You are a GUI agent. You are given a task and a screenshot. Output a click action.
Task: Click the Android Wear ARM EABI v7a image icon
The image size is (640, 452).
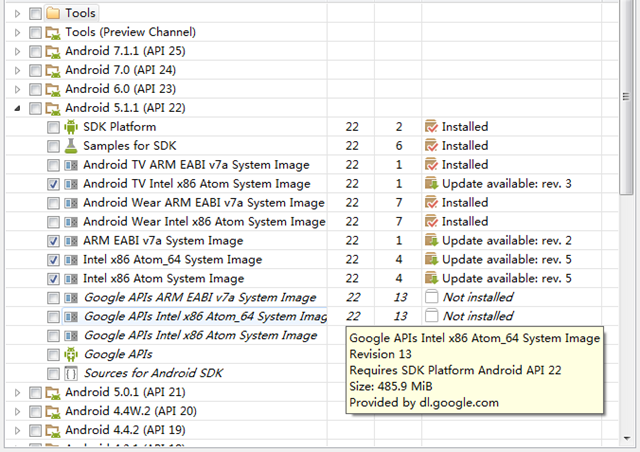point(71,203)
